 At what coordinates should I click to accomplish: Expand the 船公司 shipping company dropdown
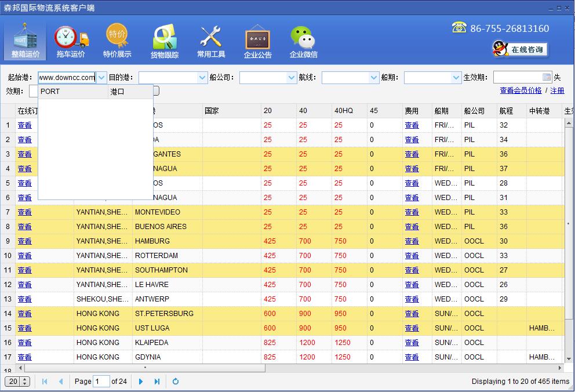[x=292, y=78]
